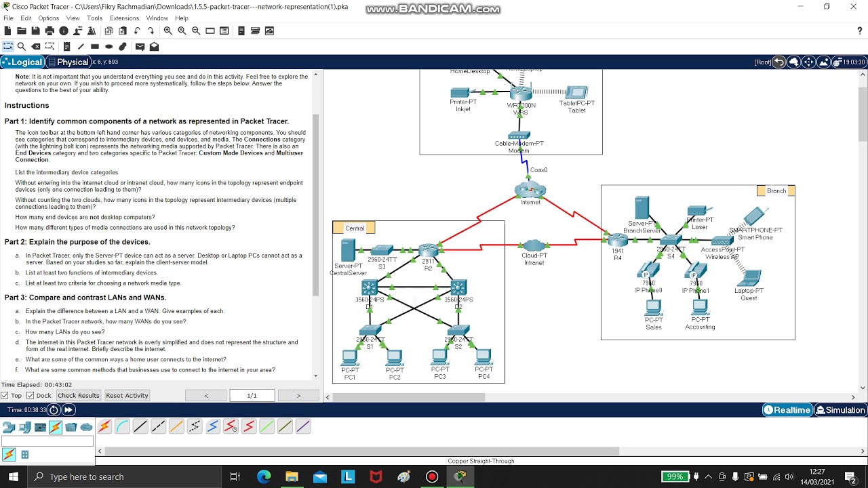
Task: Click the Copy icon in toolbar
Action: [x=108, y=30]
